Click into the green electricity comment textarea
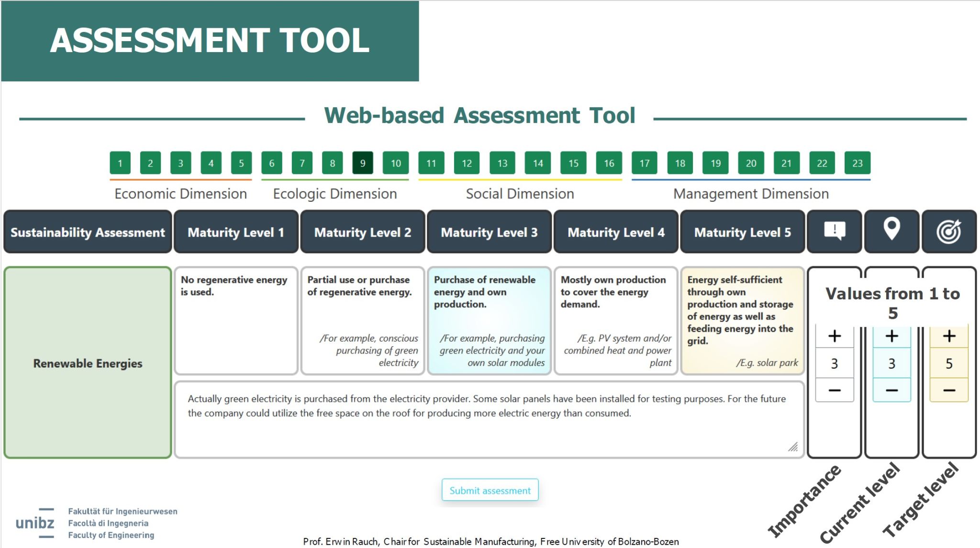Screen dimensions: 980x548 (x=489, y=419)
